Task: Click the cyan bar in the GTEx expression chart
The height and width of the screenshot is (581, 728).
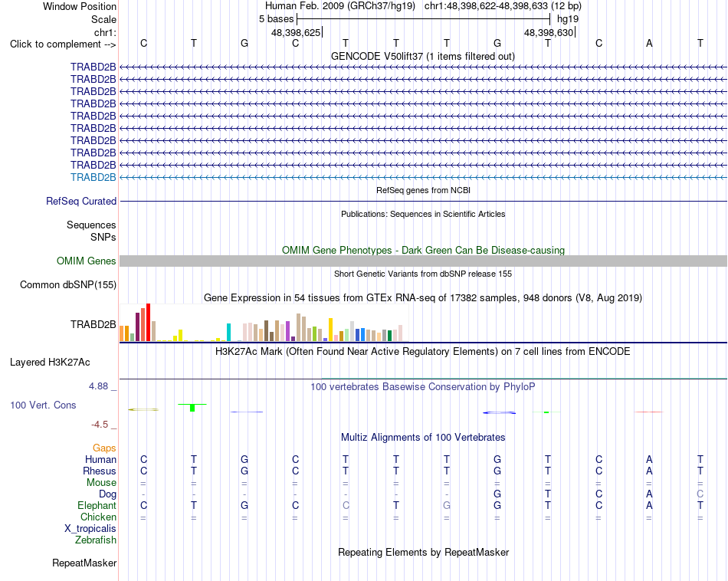Action: (228, 332)
